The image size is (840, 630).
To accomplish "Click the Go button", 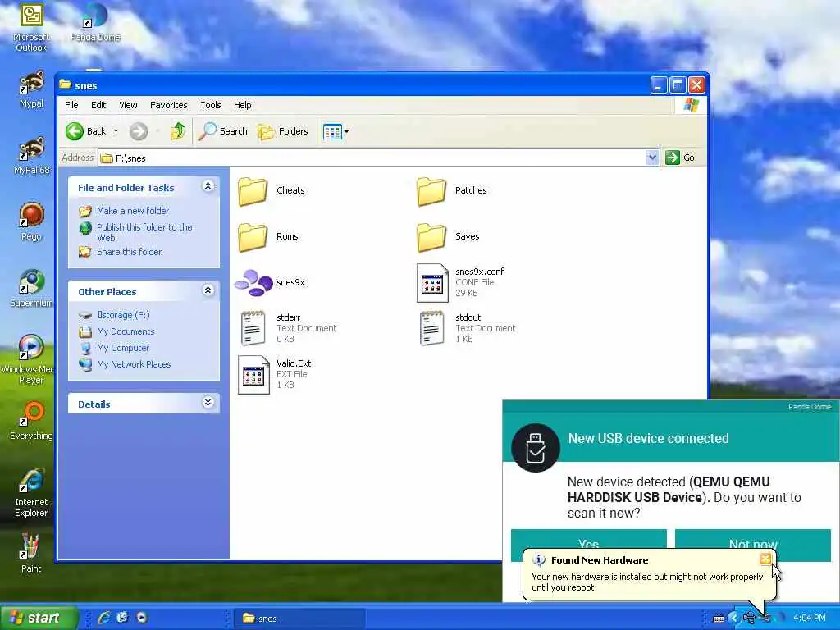I will tap(680, 157).
